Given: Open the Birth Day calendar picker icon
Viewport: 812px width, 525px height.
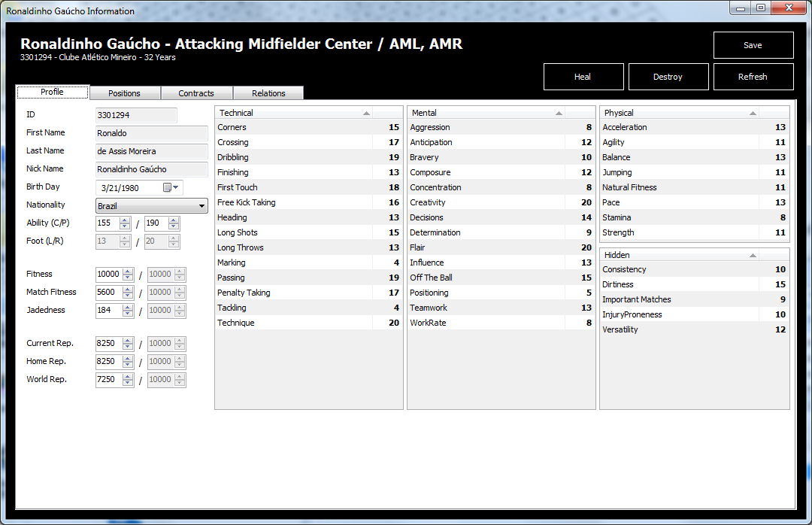Looking at the screenshot, I should tap(168, 188).
